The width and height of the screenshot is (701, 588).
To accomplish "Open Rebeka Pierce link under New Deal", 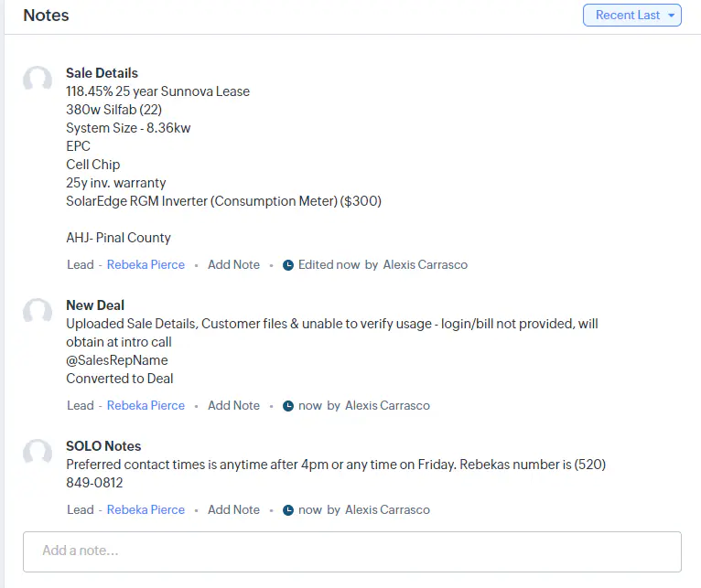I will (146, 405).
